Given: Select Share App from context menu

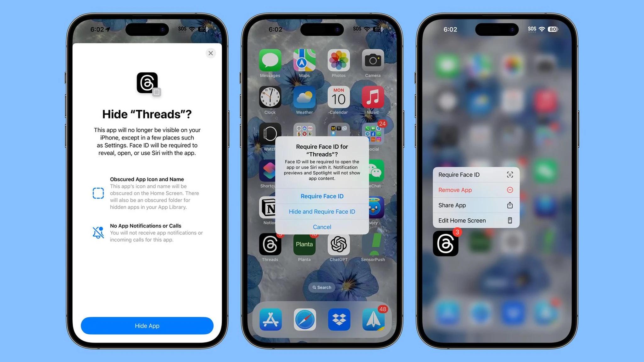Looking at the screenshot, I should click(x=475, y=205).
